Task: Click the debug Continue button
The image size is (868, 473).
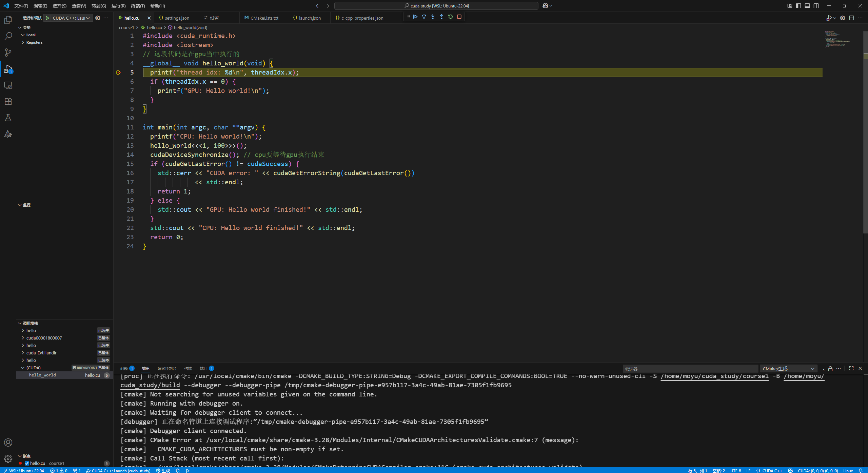Action: point(415,17)
